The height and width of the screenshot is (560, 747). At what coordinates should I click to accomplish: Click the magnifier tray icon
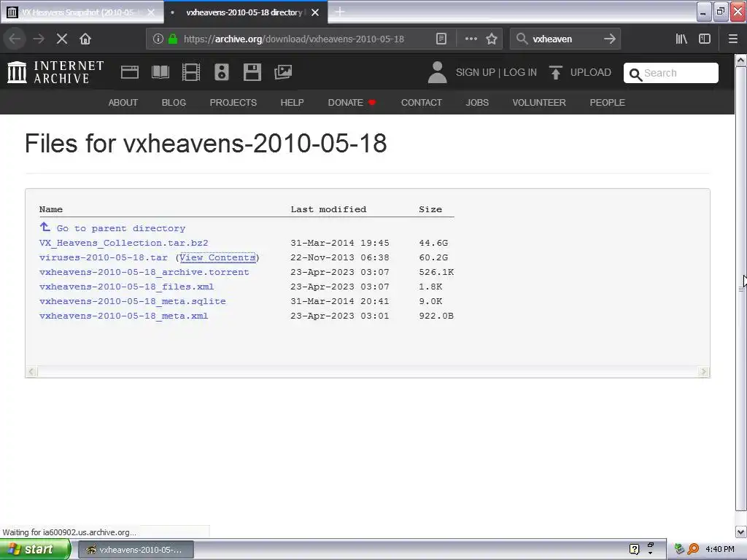(x=693, y=550)
